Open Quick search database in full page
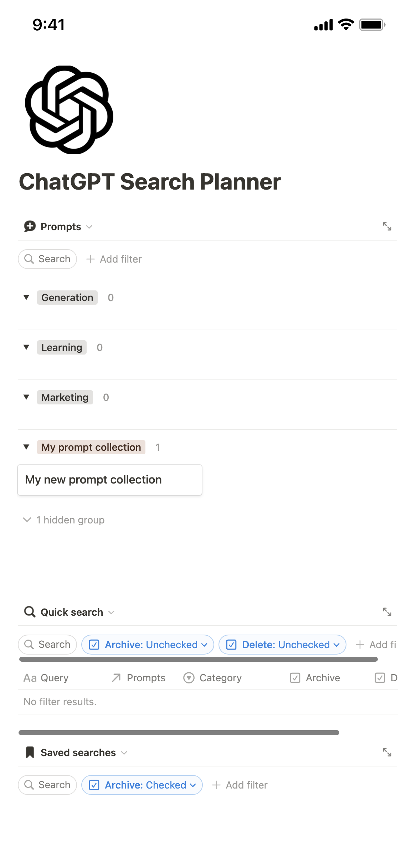This screenshot has width=401, height=868. tap(387, 612)
